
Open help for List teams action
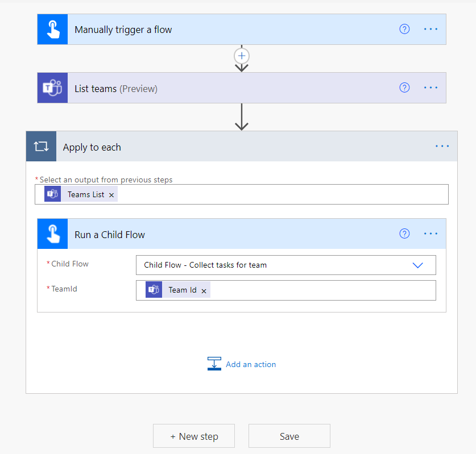point(404,88)
